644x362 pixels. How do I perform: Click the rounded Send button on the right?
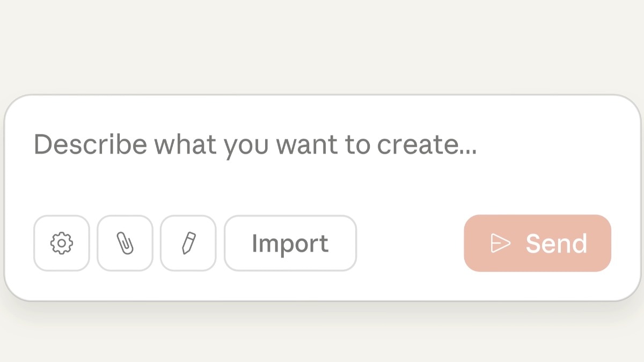[x=537, y=242]
